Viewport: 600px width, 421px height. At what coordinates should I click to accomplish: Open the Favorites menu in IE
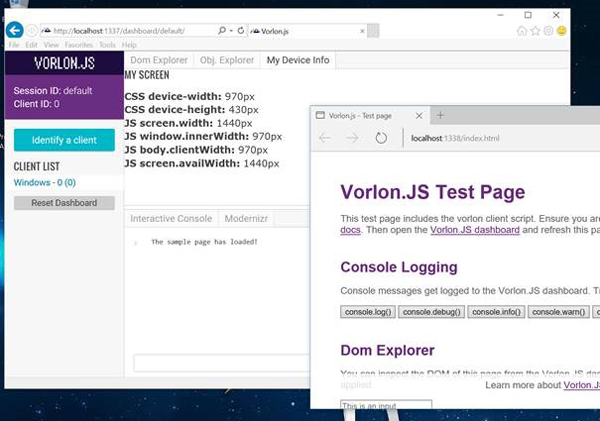(79, 45)
